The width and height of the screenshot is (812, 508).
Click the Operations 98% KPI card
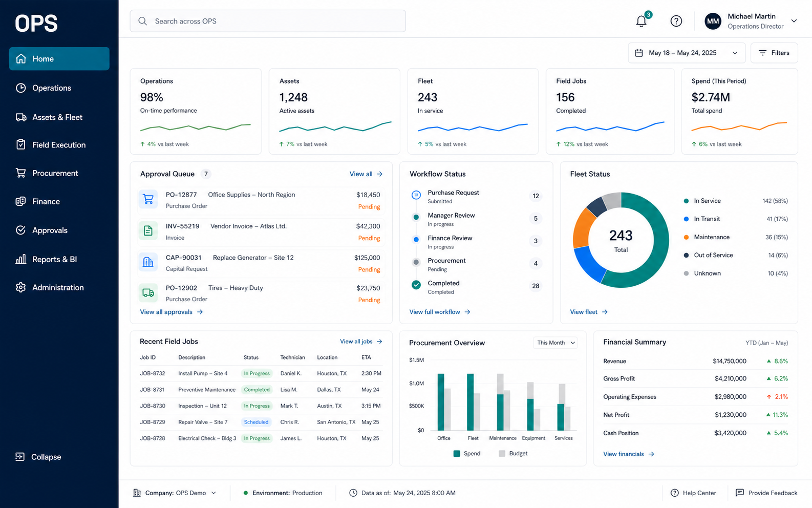pyautogui.click(x=196, y=111)
